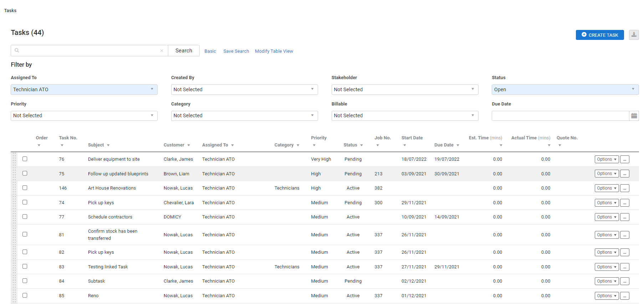Click the ellipsis button for task 146
The height and width of the screenshot is (304, 644).
pyautogui.click(x=624, y=188)
